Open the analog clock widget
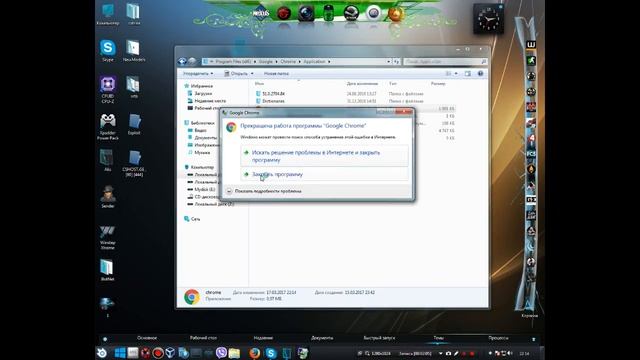 point(488,19)
